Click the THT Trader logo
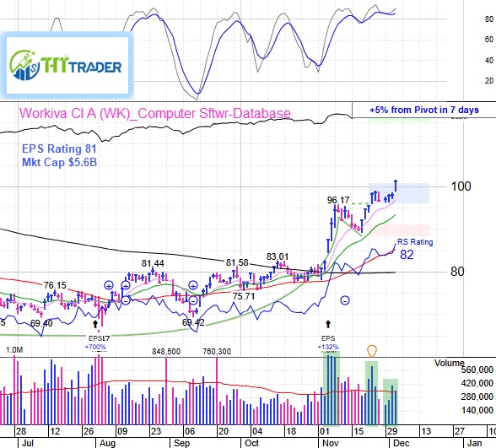Viewport: 496px width, 448px height. (67, 66)
